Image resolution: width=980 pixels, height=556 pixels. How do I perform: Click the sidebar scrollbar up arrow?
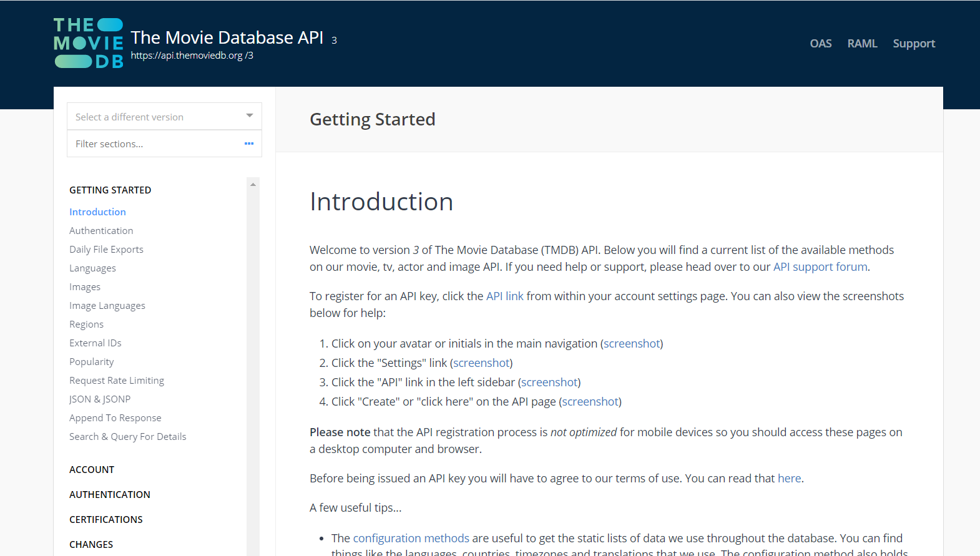[253, 184]
